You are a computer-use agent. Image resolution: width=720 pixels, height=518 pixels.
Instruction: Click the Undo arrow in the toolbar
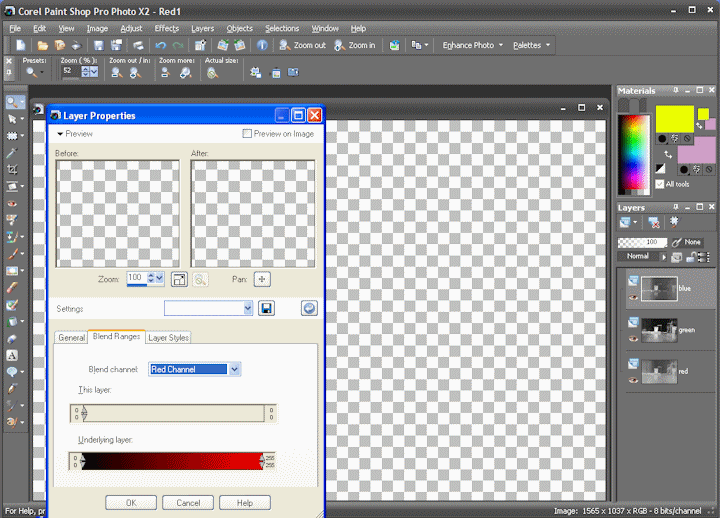pos(160,45)
